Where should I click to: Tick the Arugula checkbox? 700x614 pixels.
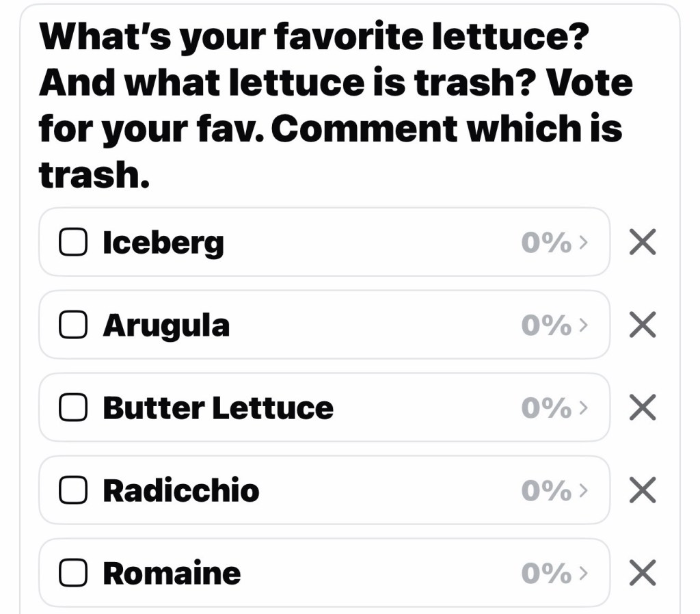[x=72, y=325]
